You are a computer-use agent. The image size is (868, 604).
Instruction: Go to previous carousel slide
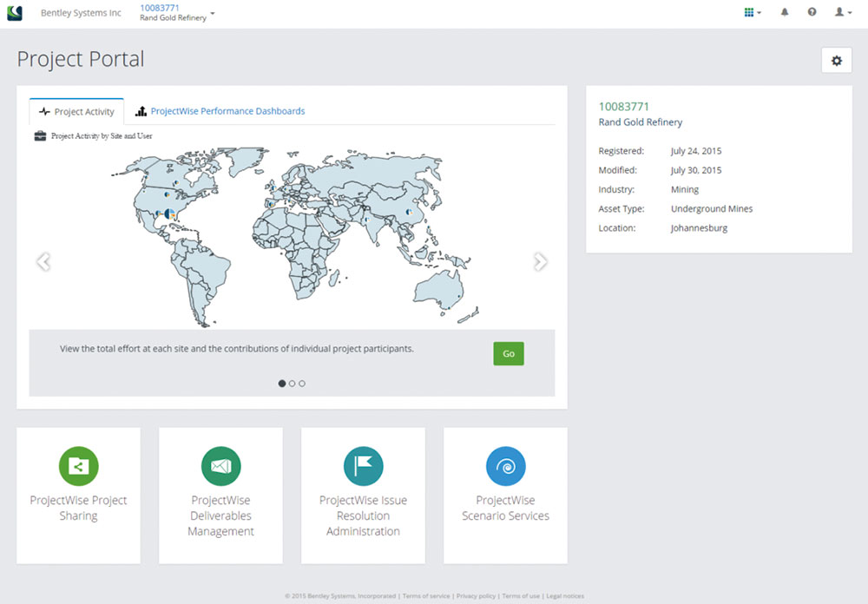[x=43, y=261]
